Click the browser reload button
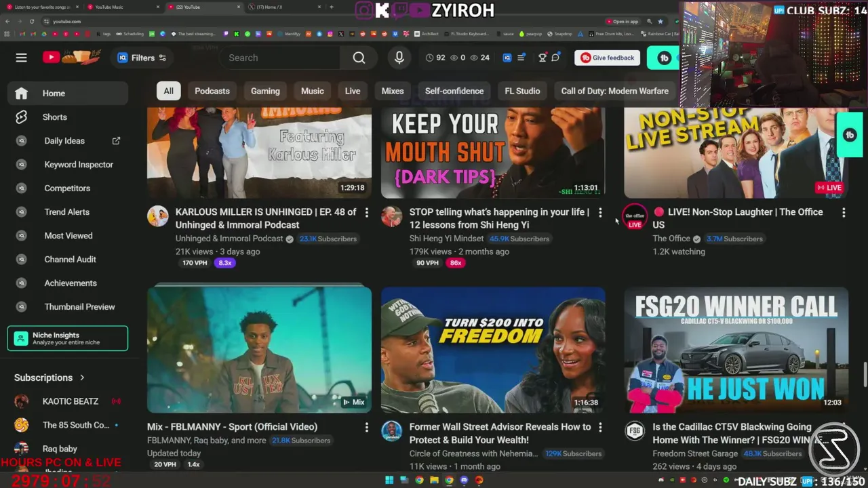 31,21
